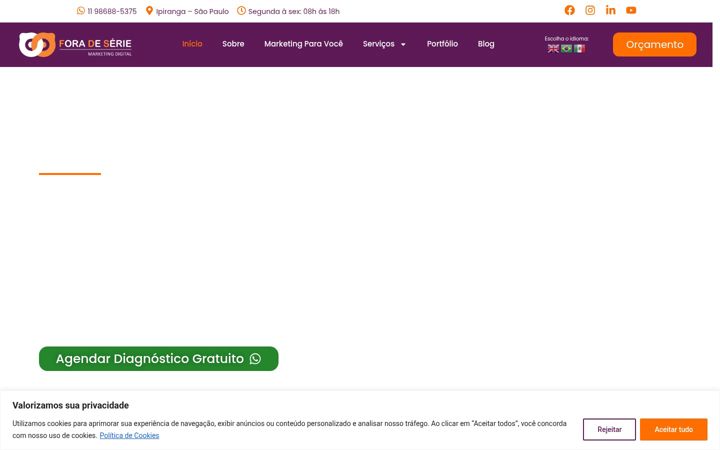Click phone number 11 98688-5375
The height and width of the screenshot is (450, 720).
pos(112,11)
